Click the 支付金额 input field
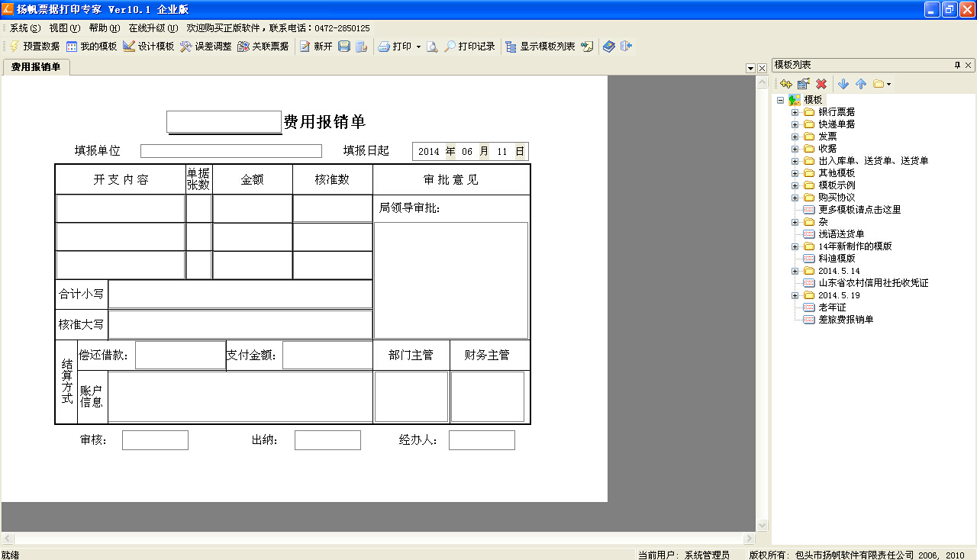The image size is (977, 560). pos(327,356)
